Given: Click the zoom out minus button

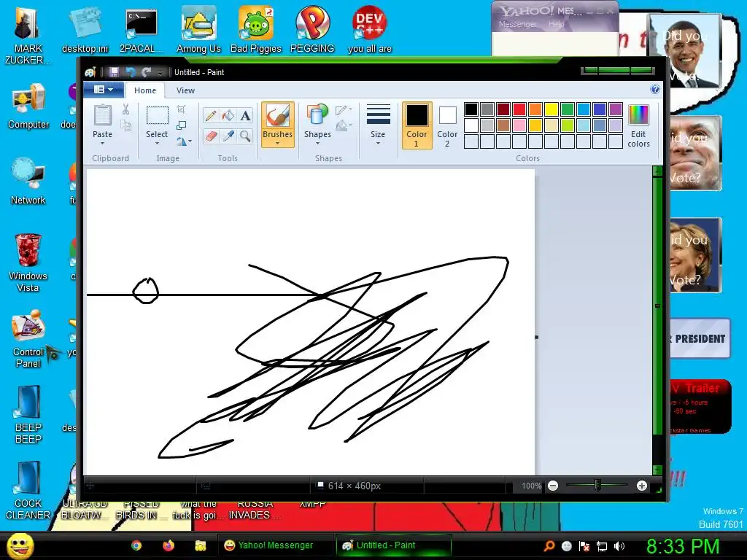Looking at the screenshot, I should point(553,486).
